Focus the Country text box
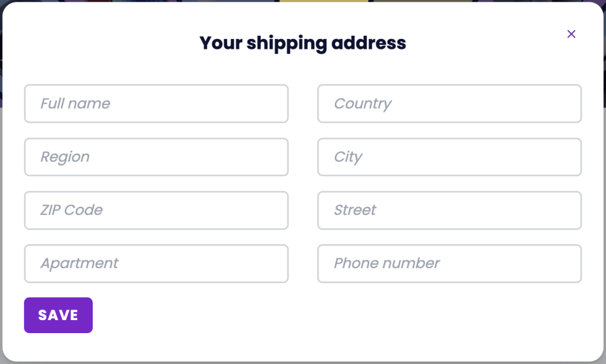 tap(449, 104)
